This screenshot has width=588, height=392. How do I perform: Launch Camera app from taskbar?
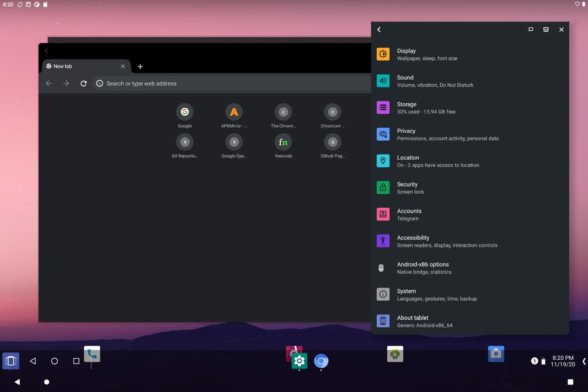[x=496, y=354]
